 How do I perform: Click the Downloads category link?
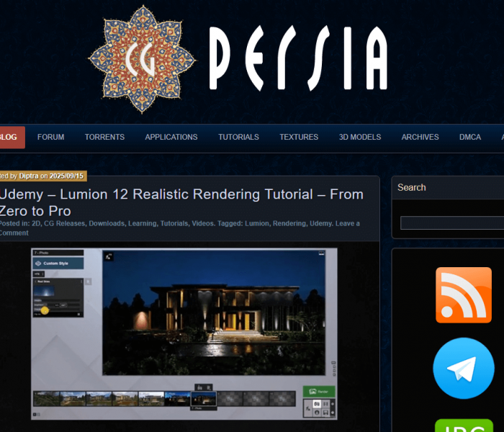pyautogui.click(x=106, y=223)
